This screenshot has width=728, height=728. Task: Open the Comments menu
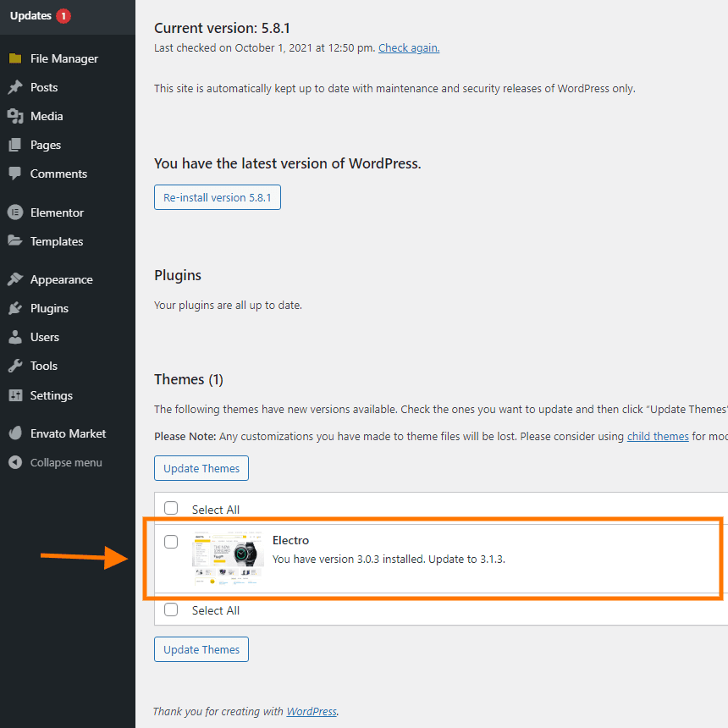tap(58, 174)
